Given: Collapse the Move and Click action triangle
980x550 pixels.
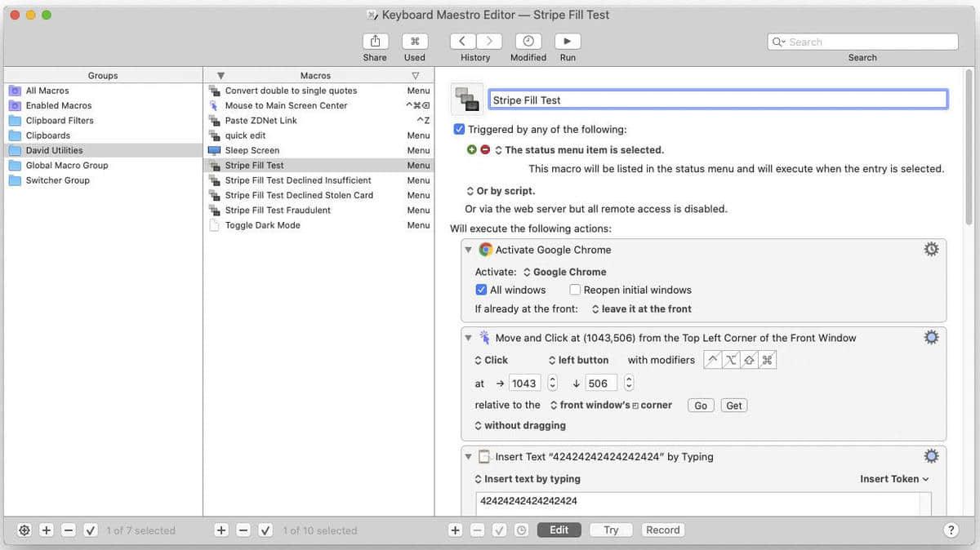Looking at the screenshot, I should [469, 338].
